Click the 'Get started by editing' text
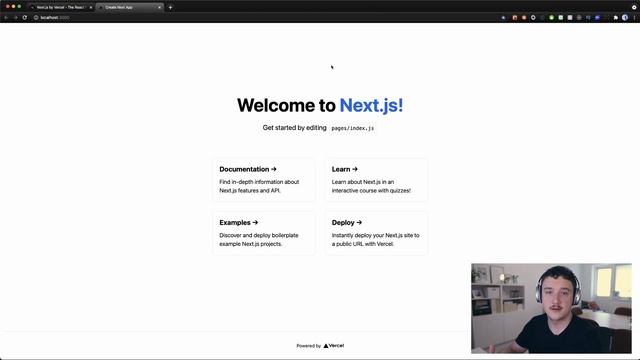The width and height of the screenshot is (640, 360). coord(294,128)
